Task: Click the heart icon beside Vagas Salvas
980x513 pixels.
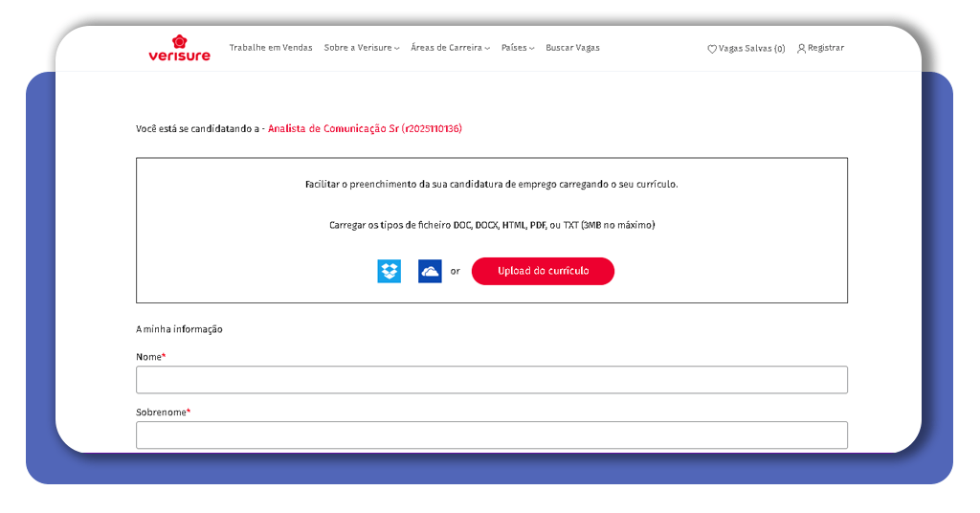Action: click(712, 49)
